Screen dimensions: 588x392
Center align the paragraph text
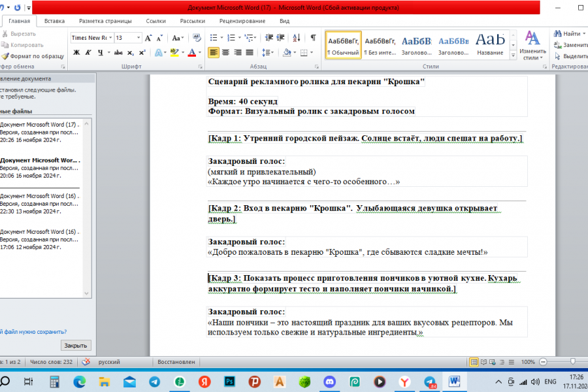coord(226,52)
